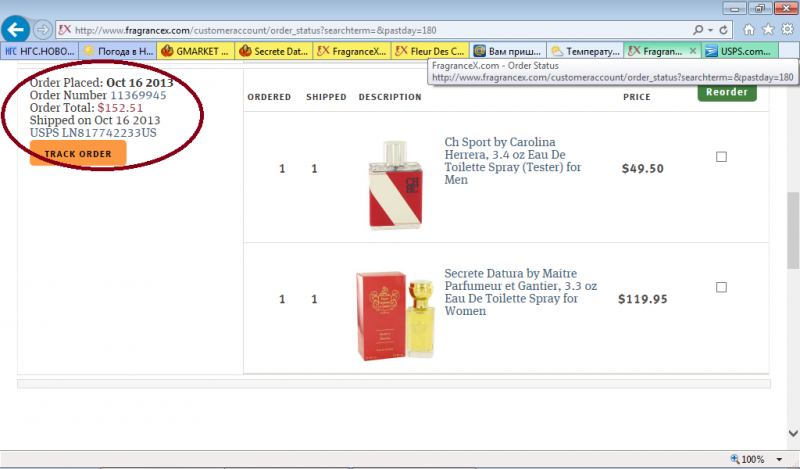Screen dimensions: 800x469
Task: Expand the address bar search dropdown arrow
Action: pos(710,30)
